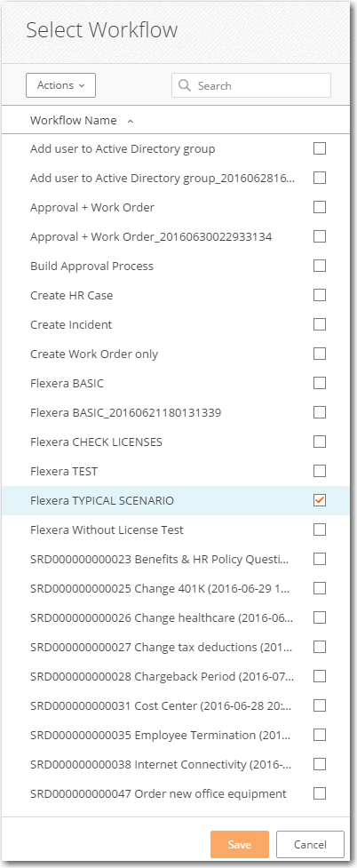Select Flexera Without License Test row
This screenshot has height=868, width=357.
click(x=176, y=530)
